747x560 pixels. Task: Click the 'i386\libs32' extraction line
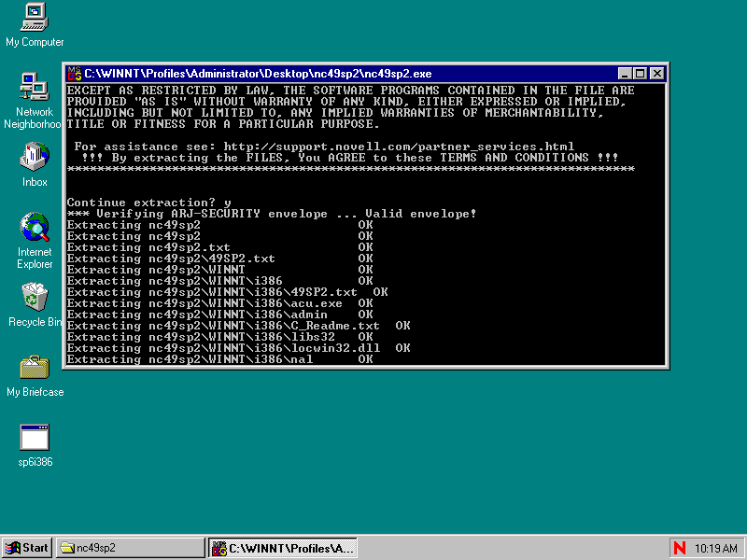219,337
